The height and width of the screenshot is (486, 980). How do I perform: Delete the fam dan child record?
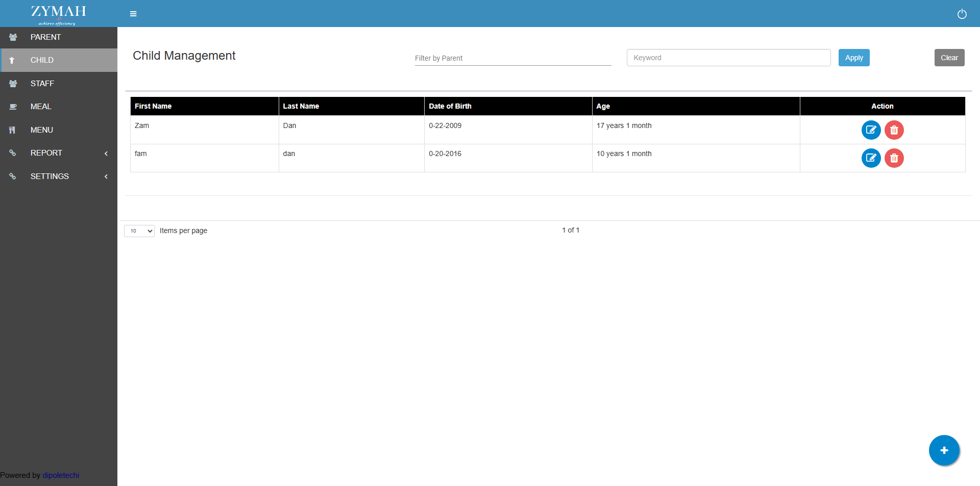coord(894,158)
